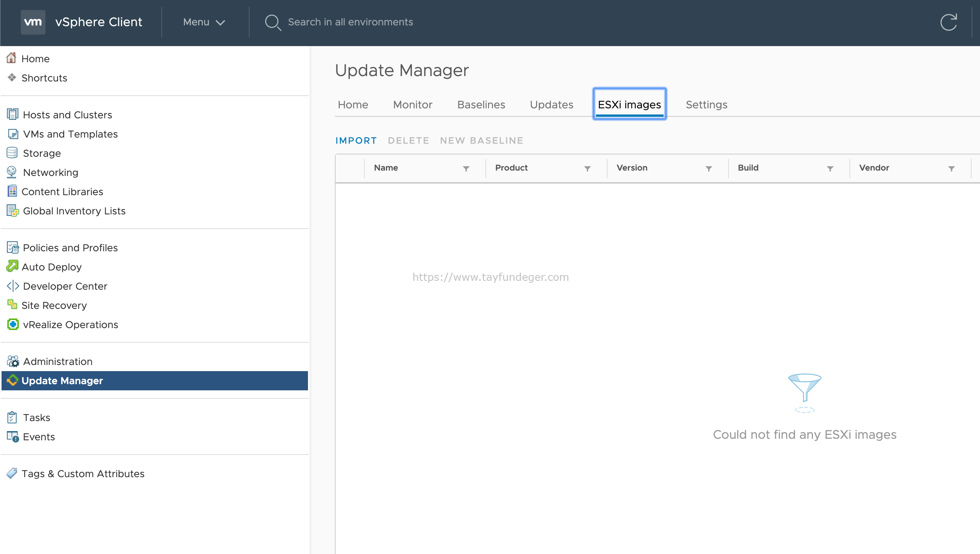Image resolution: width=980 pixels, height=554 pixels.
Task: Sort by the Build column header
Action: coord(748,168)
